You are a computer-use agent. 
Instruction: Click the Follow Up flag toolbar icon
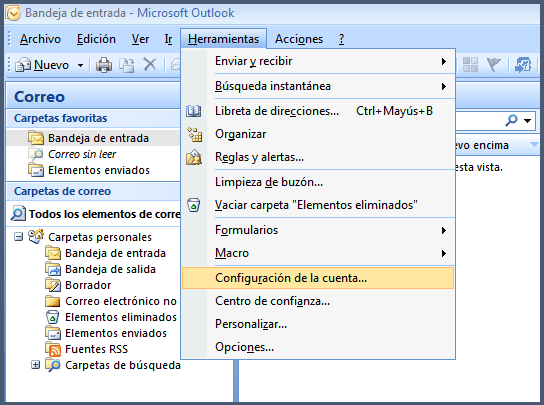(494, 65)
